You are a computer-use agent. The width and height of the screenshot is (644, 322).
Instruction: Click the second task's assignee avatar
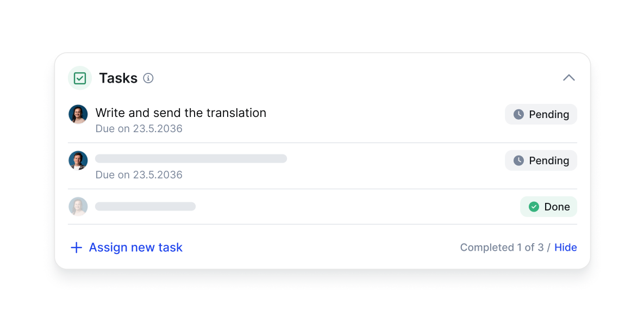[x=78, y=160]
